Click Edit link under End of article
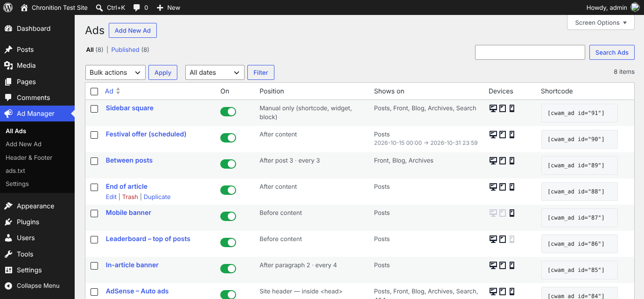This screenshot has height=299, width=644. point(111,197)
